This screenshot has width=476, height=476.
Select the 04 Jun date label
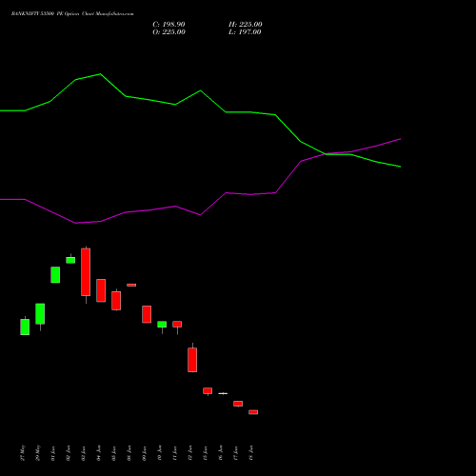[x=99, y=453]
